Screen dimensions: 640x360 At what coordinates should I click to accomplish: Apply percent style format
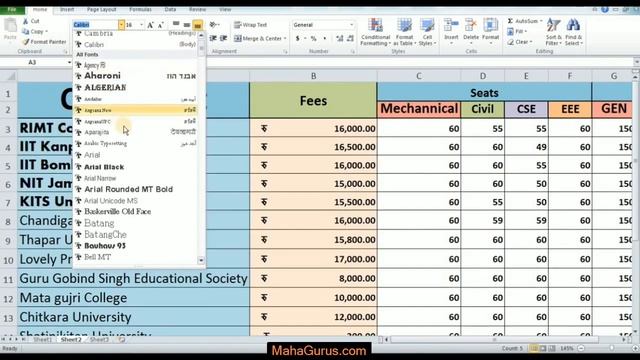click(x=313, y=38)
